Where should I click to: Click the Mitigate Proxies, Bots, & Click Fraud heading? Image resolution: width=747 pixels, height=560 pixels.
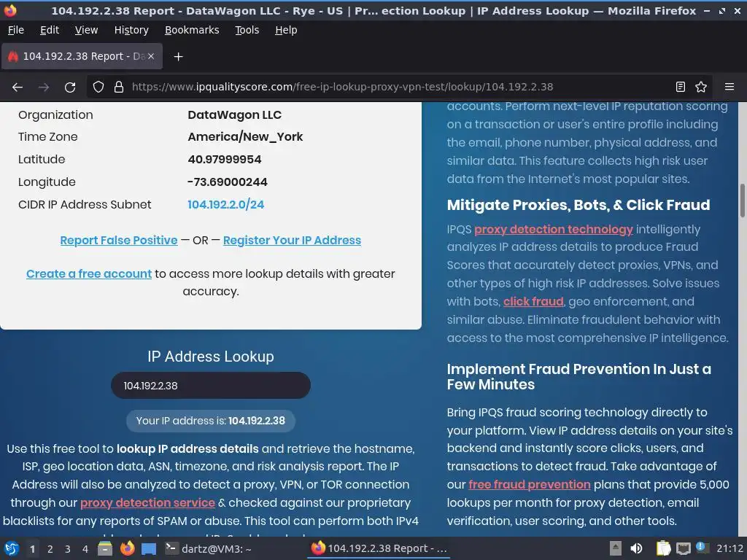[578, 205]
